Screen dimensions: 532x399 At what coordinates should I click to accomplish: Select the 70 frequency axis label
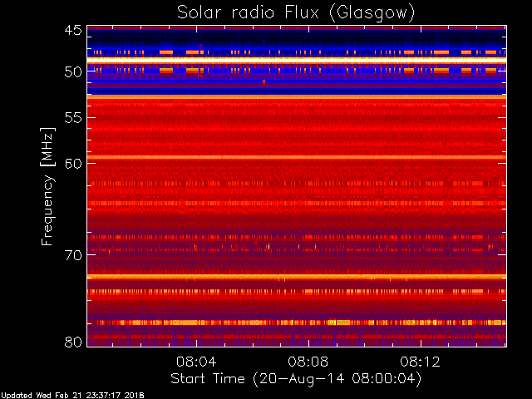click(x=73, y=255)
